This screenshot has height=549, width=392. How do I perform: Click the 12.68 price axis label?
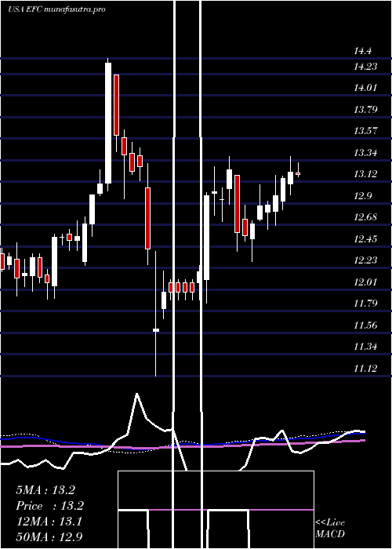tap(365, 217)
